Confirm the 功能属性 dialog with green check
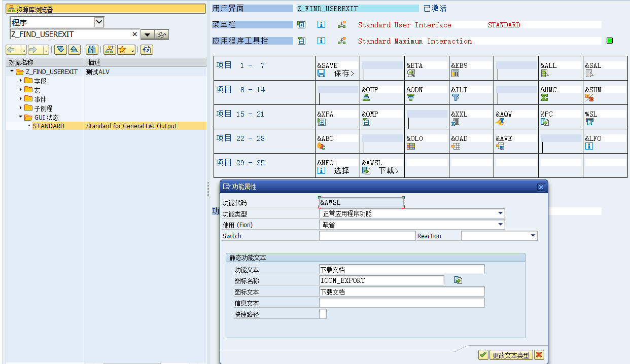Viewport: 630px width, 364px height. [x=483, y=355]
